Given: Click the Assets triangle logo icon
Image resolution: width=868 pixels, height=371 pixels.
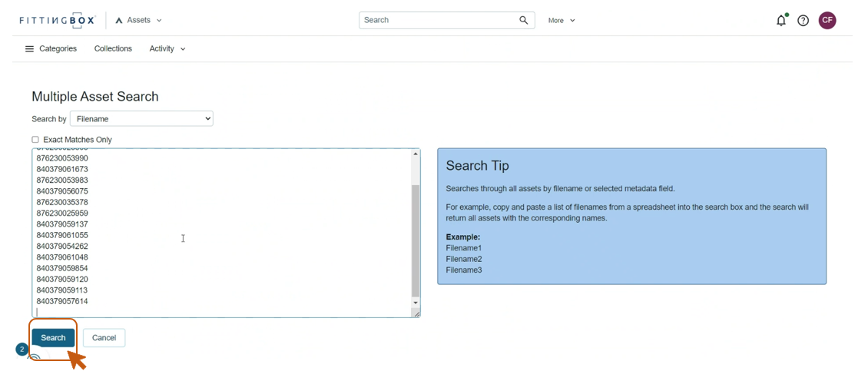Looking at the screenshot, I should pyautogui.click(x=119, y=21).
